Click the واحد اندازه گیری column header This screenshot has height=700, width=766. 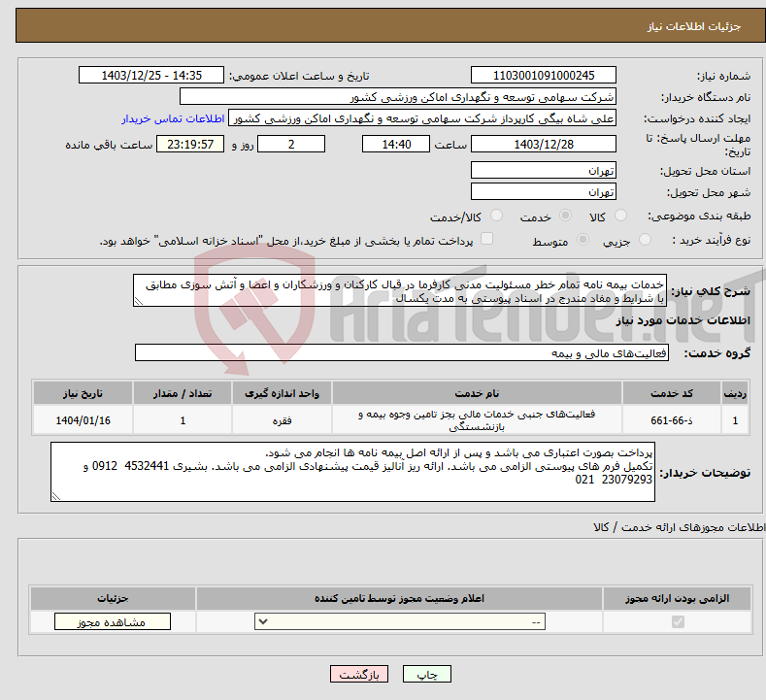[282, 393]
